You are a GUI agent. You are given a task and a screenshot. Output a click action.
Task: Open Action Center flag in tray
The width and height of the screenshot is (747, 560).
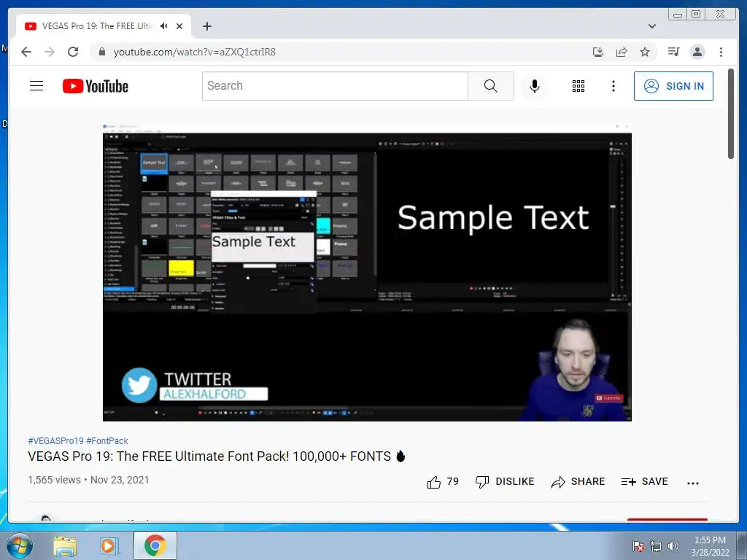pos(638,546)
